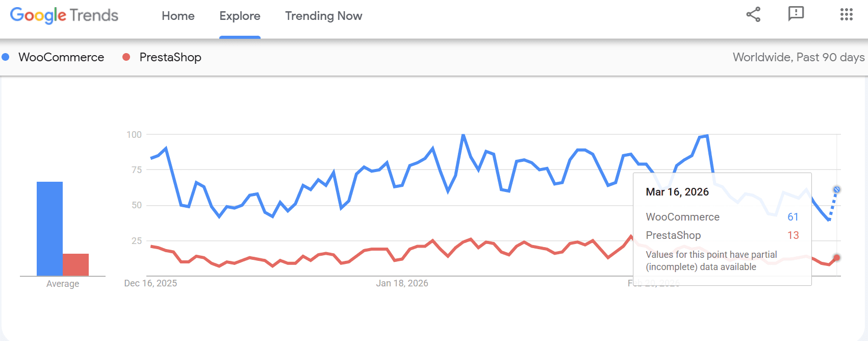Click the red PrestaShop legend dot

point(126,57)
